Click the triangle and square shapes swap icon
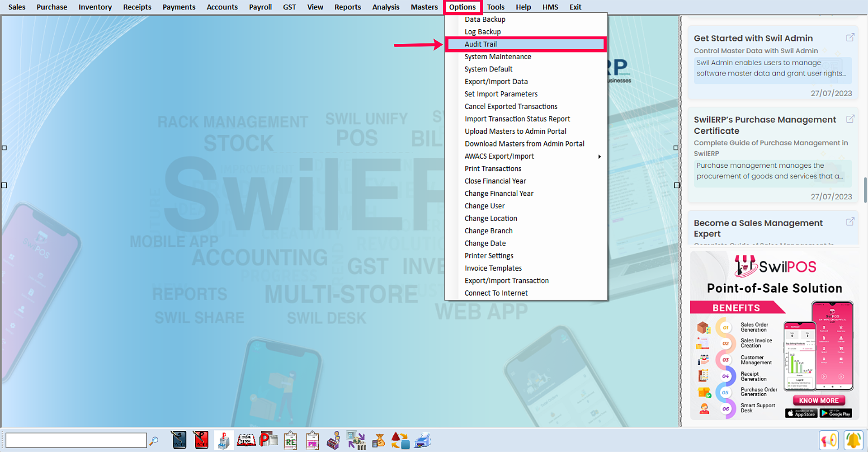The image size is (868, 452). 400,440
